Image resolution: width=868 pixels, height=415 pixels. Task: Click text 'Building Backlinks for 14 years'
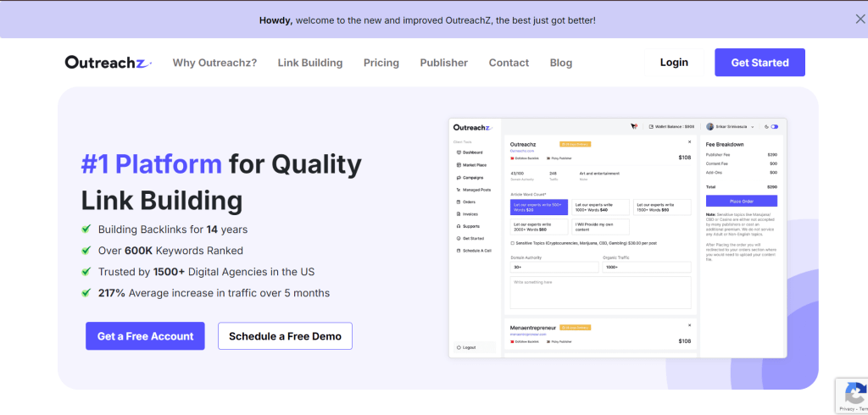tap(173, 229)
